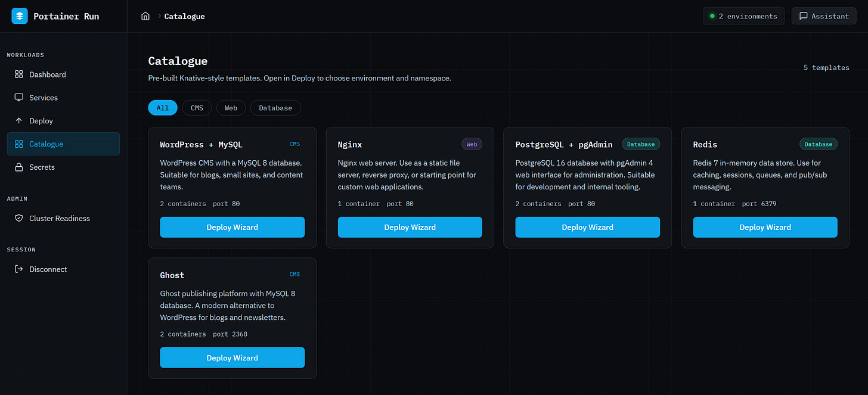The width and height of the screenshot is (868, 395).
Task: Click the WORKLOADS section label
Action: pyautogui.click(x=26, y=55)
